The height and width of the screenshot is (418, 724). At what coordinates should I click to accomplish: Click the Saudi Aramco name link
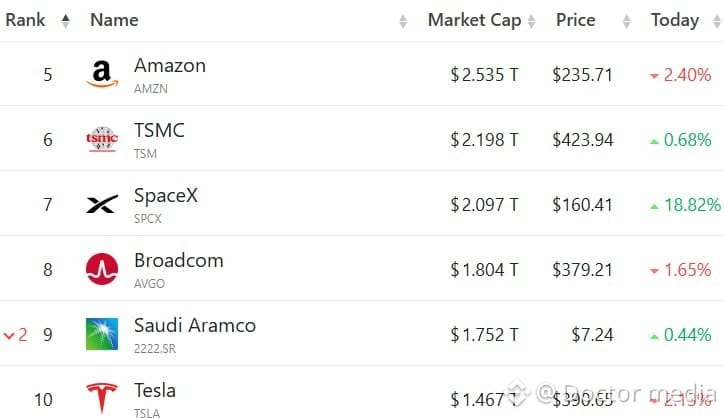click(195, 326)
